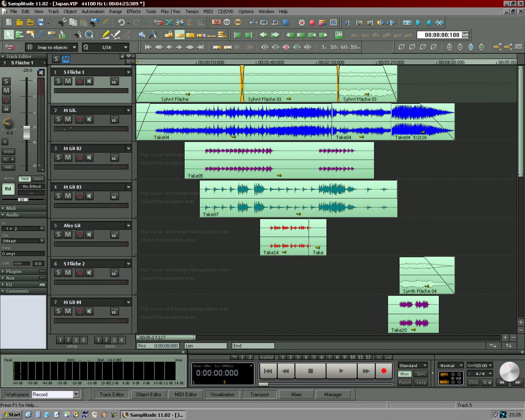Open the Workspace Record dropdown
The width and height of the screenshot is (525, 420).
click(76, 394)
